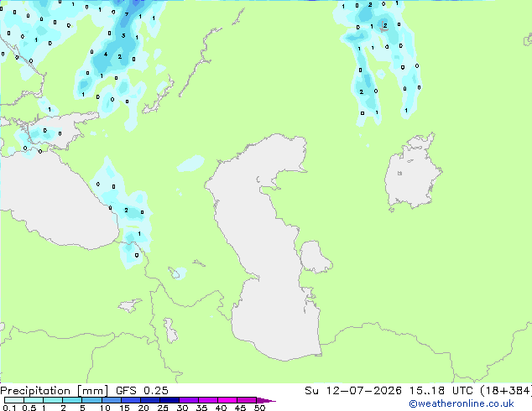The height and width of the screenshot is (411, 532).
Task: Select the 0.1–0.5 mm lightest legend swatch
Action: pos(14,400)
